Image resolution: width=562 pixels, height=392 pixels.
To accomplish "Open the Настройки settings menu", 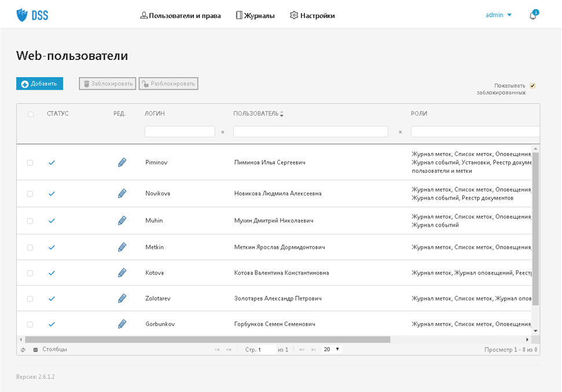I will coord(312,16).
